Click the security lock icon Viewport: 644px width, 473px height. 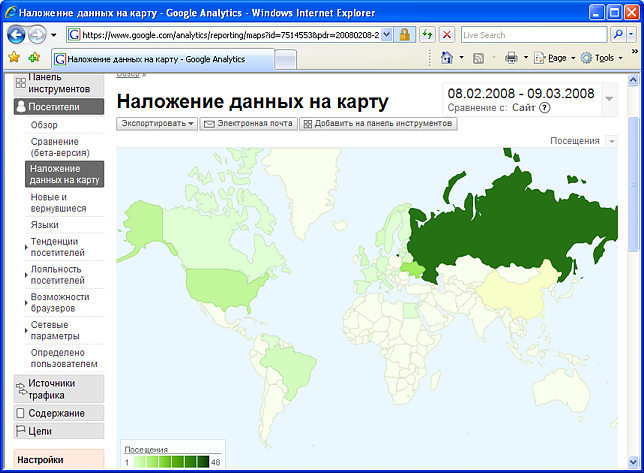pos(405,35)
